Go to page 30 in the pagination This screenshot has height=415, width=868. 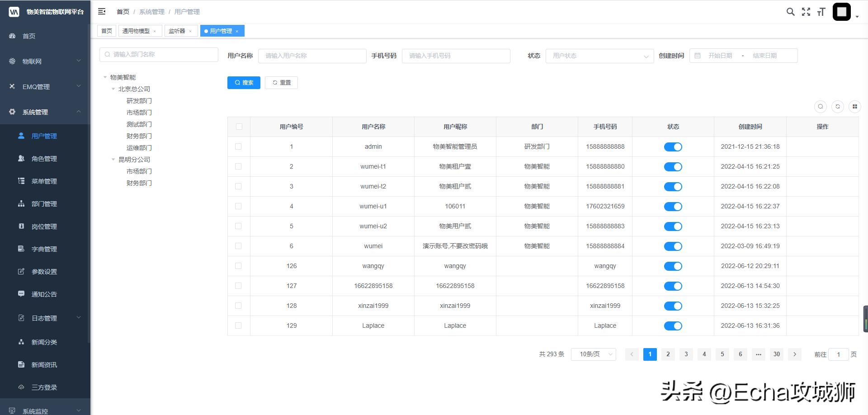tap(777, 354)
